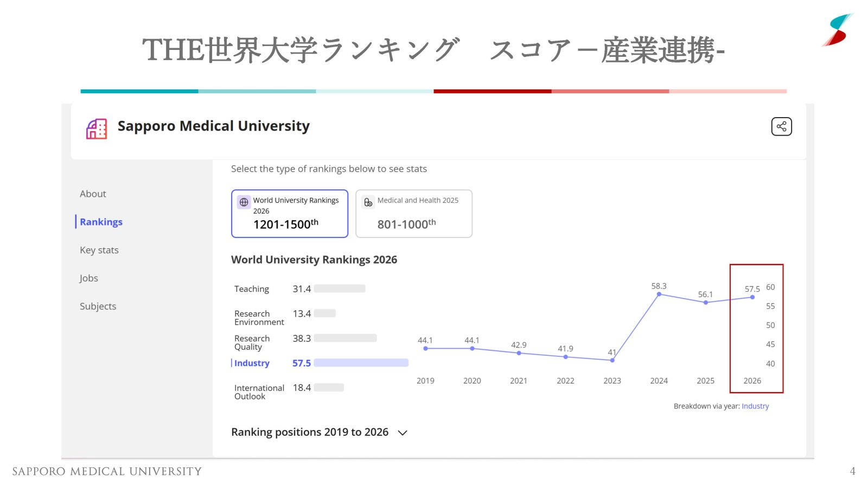This screenshot has height=488, width=868.
Task: Click the Industry breakdown link
Action: 755,406
